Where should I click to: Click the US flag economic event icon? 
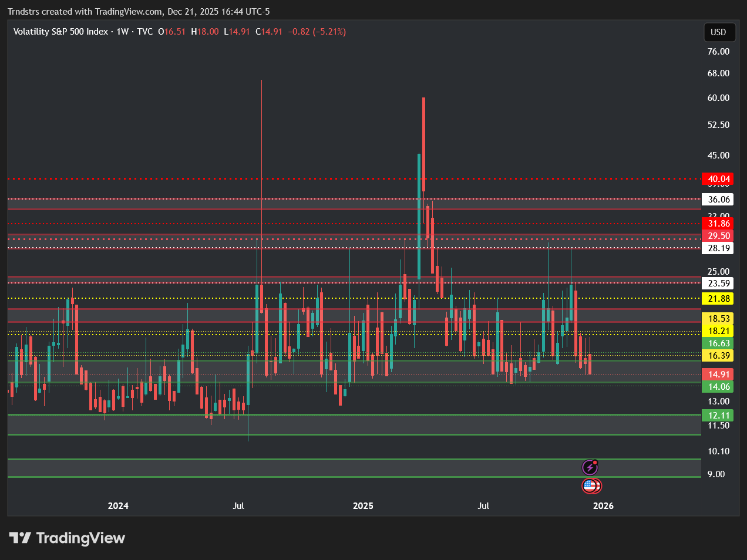click(590, 486)
